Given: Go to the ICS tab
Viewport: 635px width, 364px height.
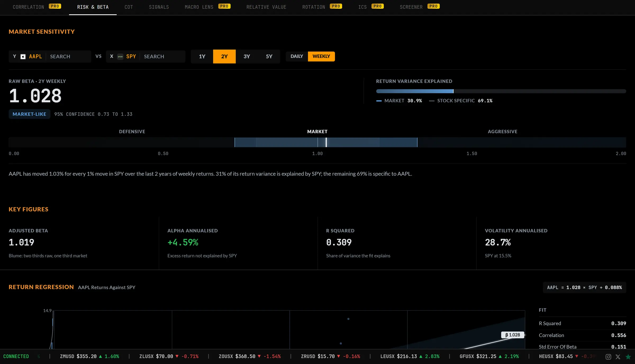Looking at the screenshot, I should (x=371, y=7).
